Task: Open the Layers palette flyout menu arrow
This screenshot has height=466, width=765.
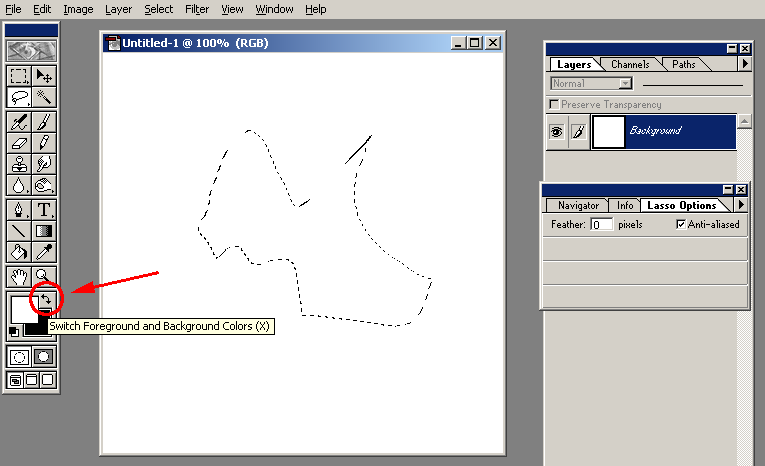Action: 745,64
